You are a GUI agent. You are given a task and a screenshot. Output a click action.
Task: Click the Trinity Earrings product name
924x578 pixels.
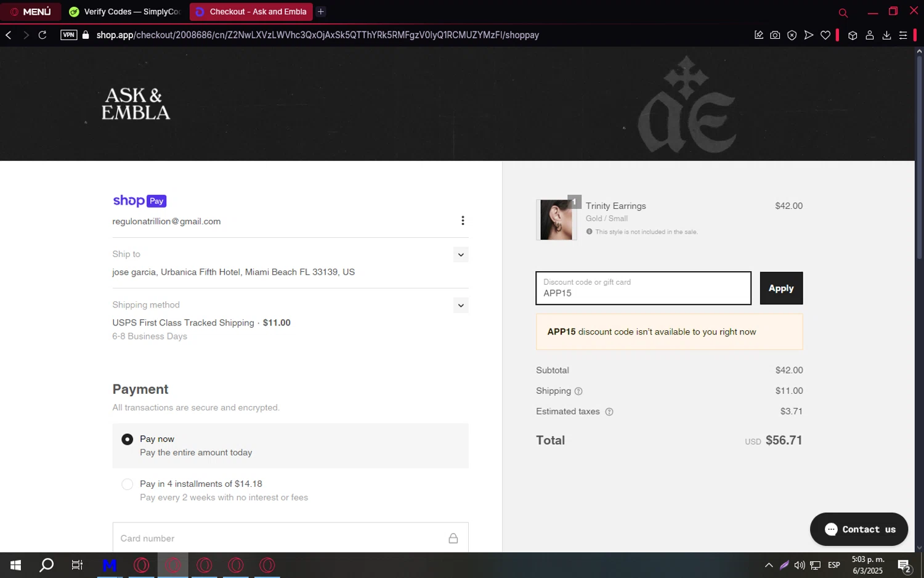(x=616, y=206)
